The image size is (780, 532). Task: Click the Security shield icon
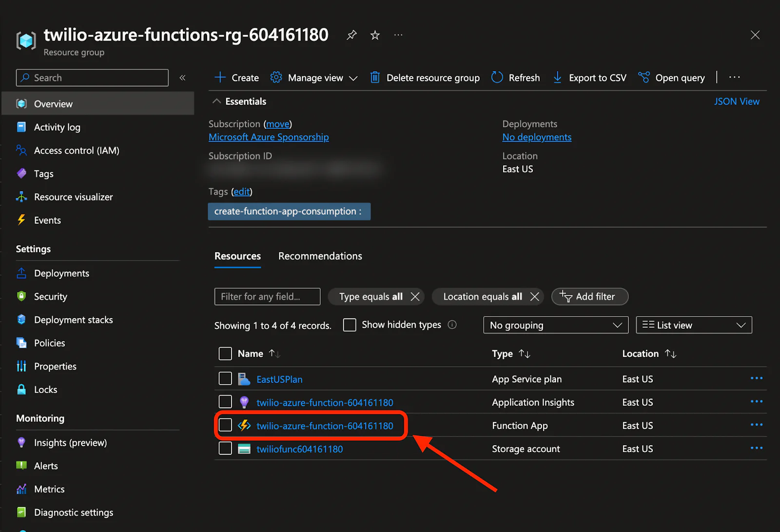point(21,296)
